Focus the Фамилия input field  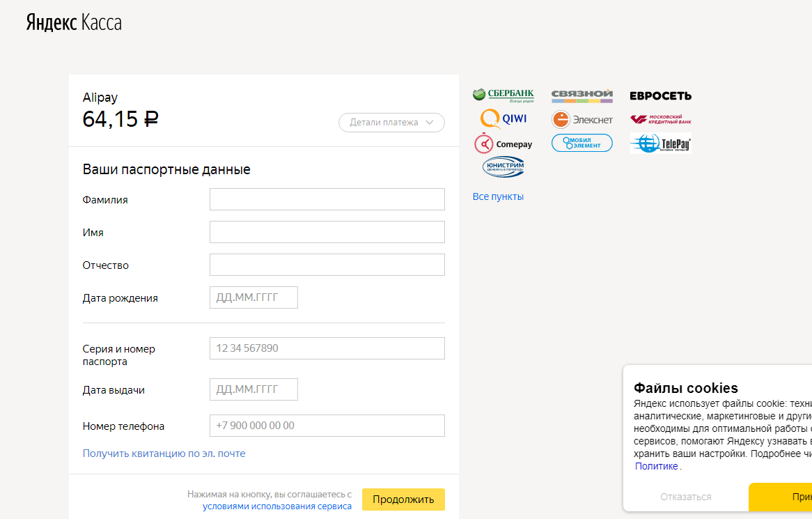[327, 199]
